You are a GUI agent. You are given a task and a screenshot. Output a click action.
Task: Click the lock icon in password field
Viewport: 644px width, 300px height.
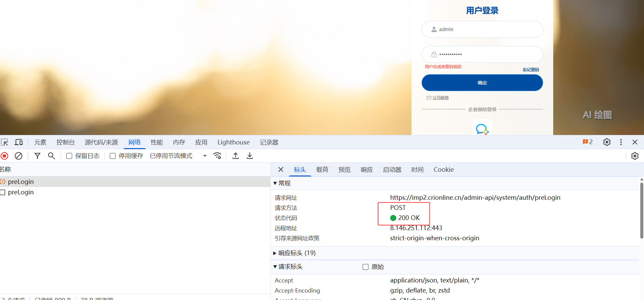[434, 54]
